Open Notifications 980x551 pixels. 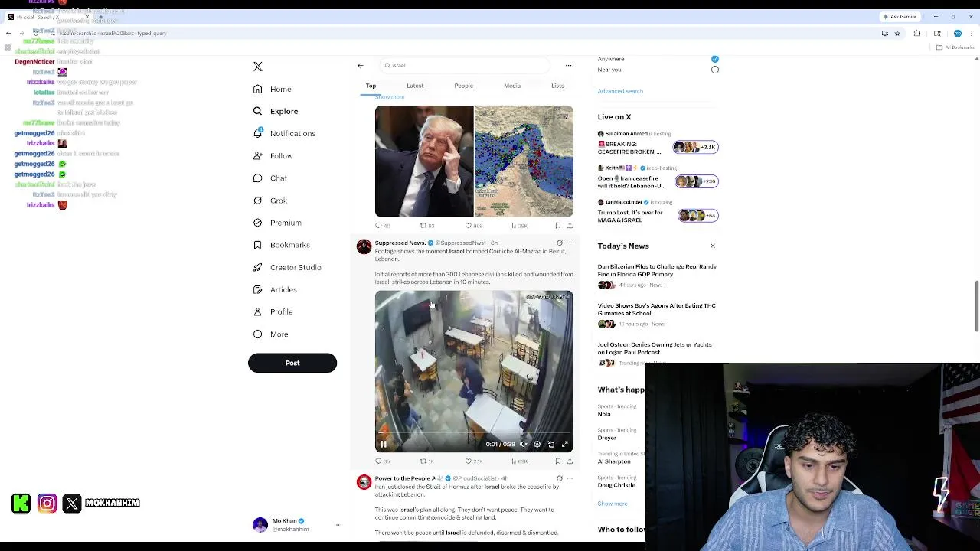click(284, 134)
